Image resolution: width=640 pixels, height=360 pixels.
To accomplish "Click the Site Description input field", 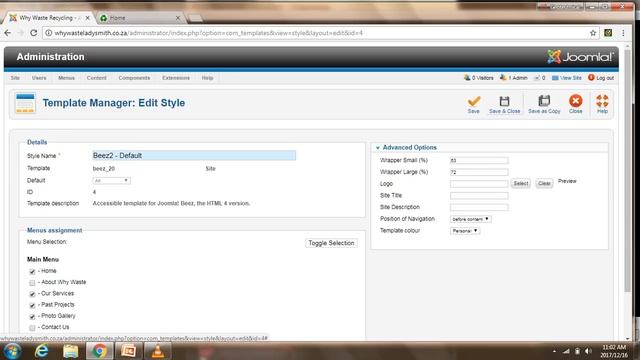I will (479, 207).
